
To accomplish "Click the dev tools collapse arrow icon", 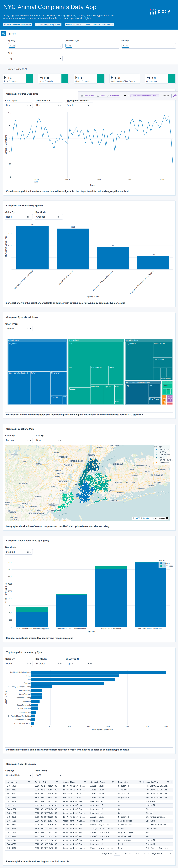I will click(175, 96).
